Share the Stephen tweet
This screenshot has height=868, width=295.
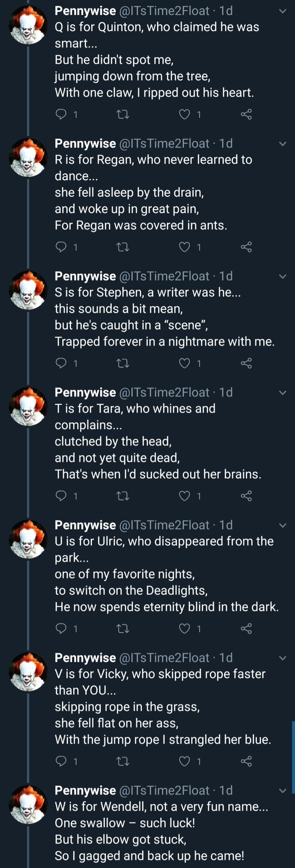[x=246, y=363]
